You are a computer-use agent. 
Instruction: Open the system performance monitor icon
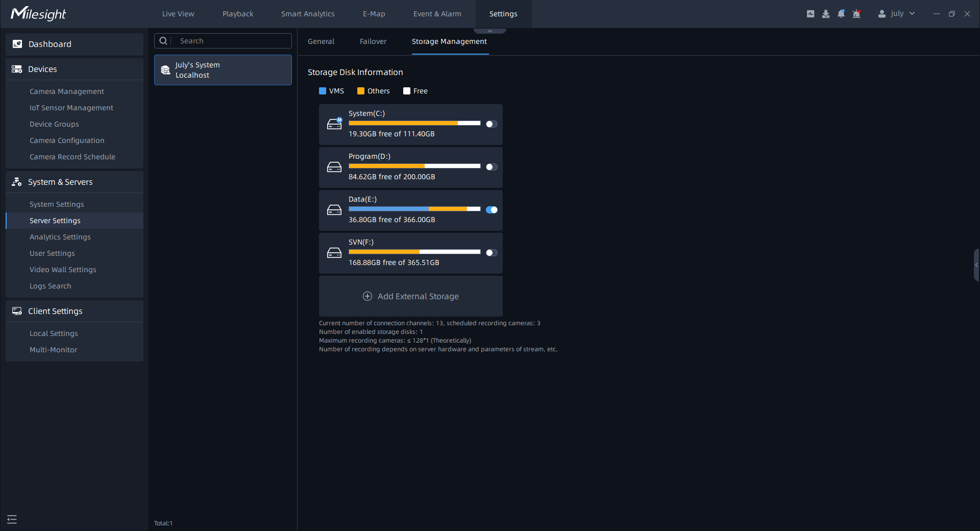click(810, 14)
